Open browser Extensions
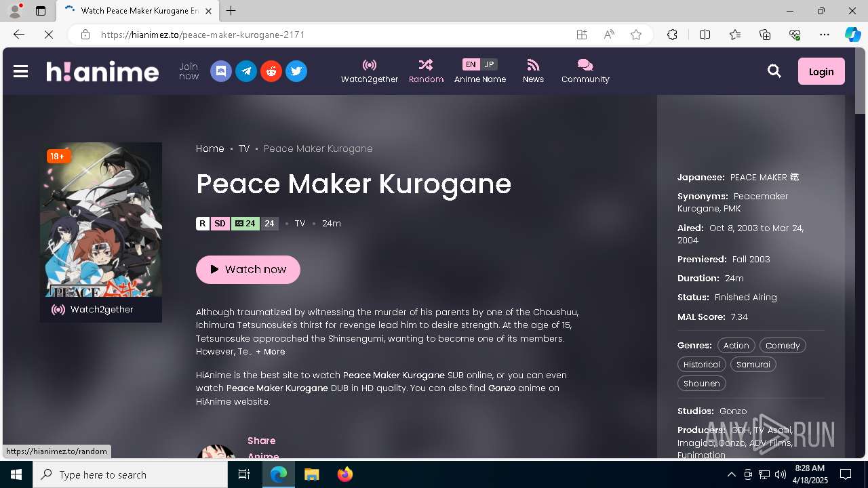 (672, 35)
